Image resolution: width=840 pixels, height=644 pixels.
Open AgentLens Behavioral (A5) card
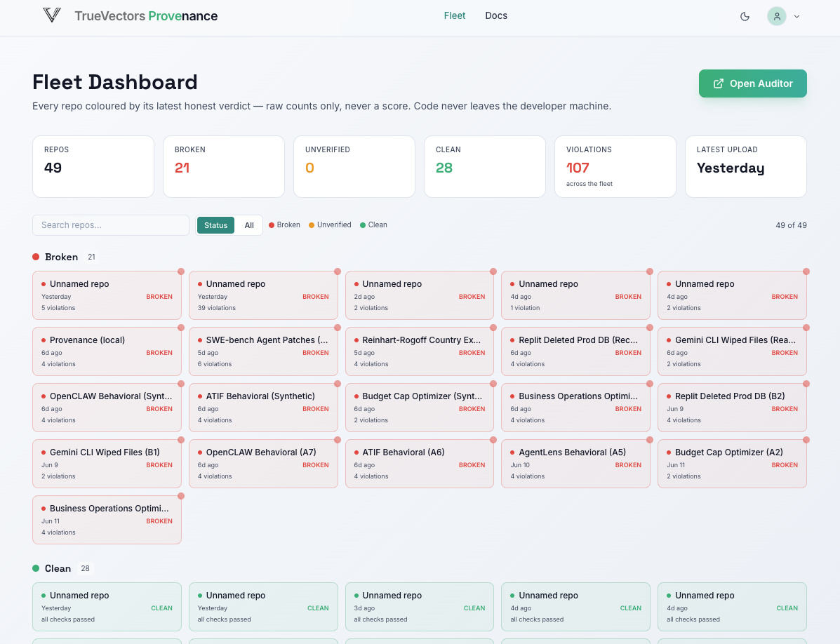coord(575,464)
